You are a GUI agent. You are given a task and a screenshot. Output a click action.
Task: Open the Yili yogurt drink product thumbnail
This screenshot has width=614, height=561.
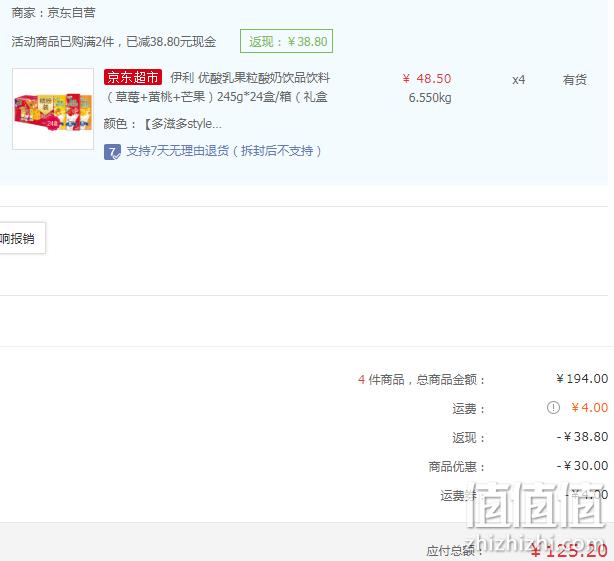(x=53, y=109)
